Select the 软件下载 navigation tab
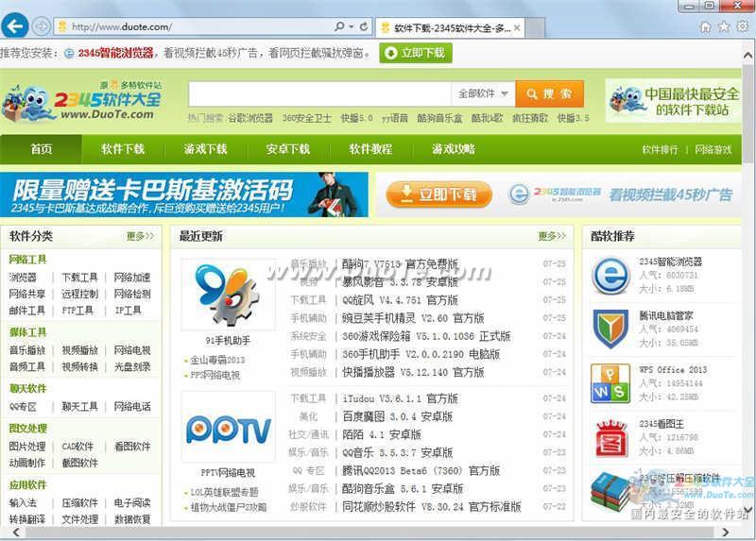The width and height of the screenshot is (756, 541). click(123, 149)
